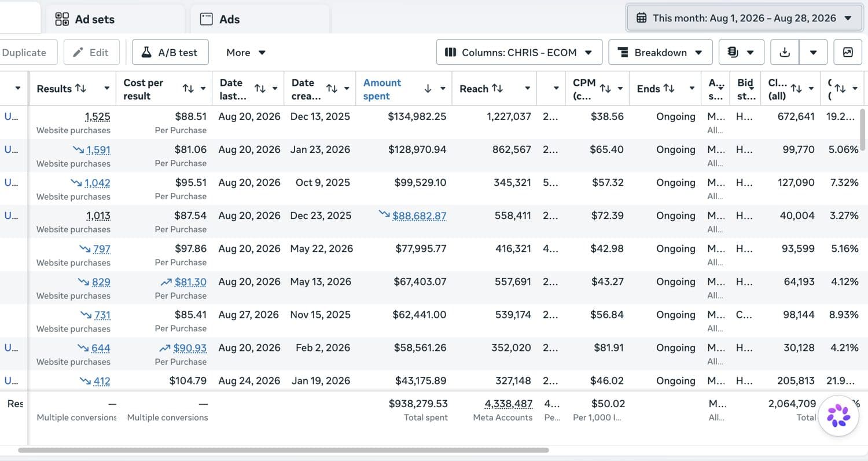Image resolution: width=868 pixels, height=461 pixels.
Task: Click the Edit button
Action: click(x=91, y=52)
